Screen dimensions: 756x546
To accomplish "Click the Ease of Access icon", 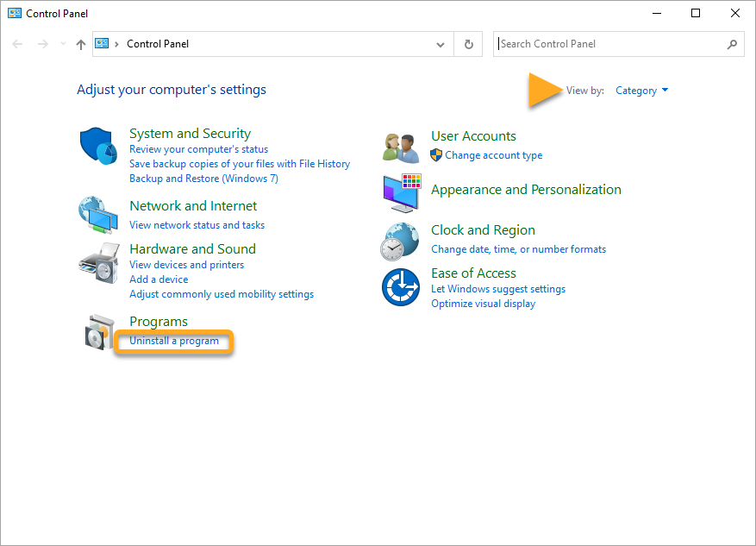I will (401, 286).
